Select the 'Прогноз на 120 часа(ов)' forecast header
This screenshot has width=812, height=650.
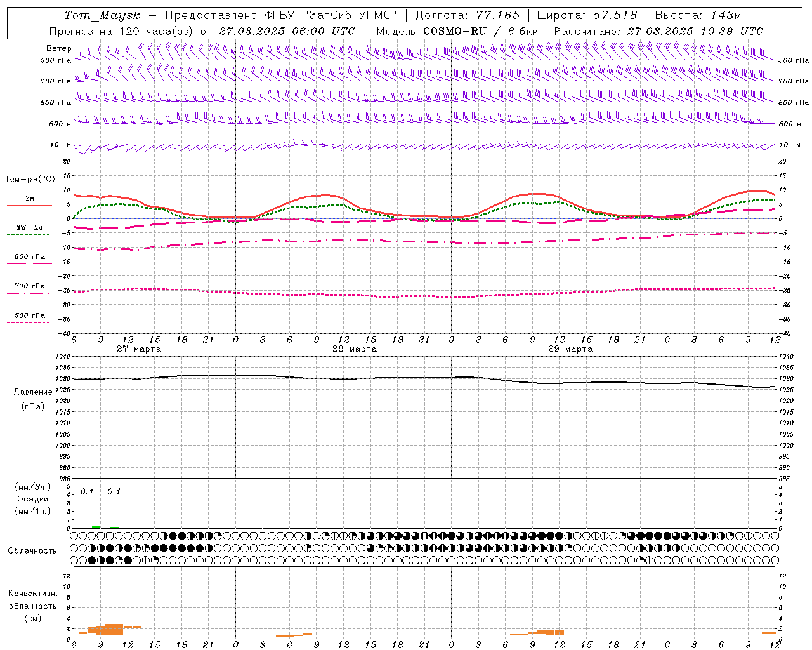[x=122, y=31]
